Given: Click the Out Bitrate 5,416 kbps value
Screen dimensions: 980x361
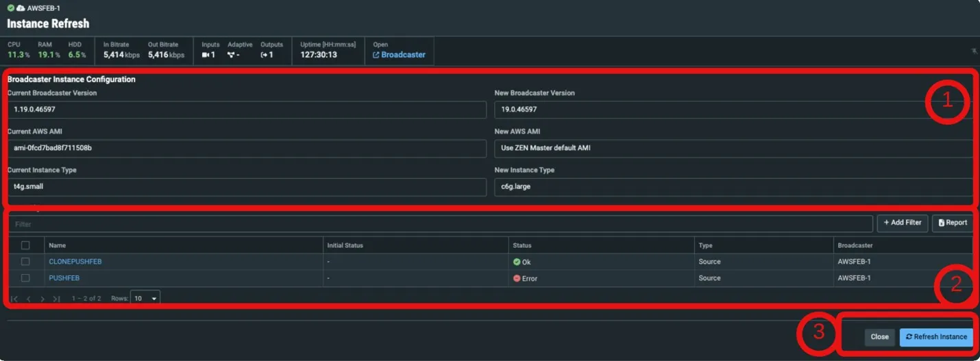Looking at the screenshot, I should (x=166, y=55).
